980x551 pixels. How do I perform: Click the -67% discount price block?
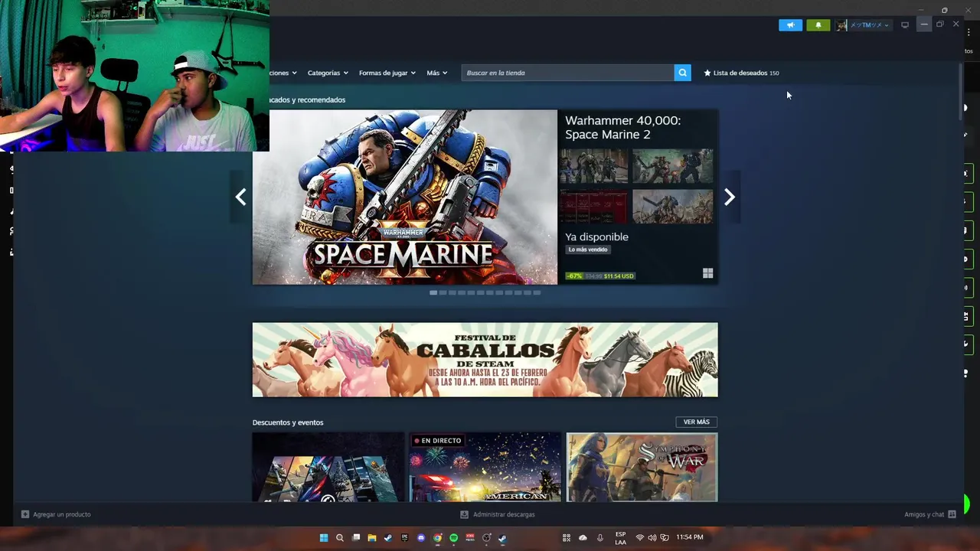click(600, 275)
